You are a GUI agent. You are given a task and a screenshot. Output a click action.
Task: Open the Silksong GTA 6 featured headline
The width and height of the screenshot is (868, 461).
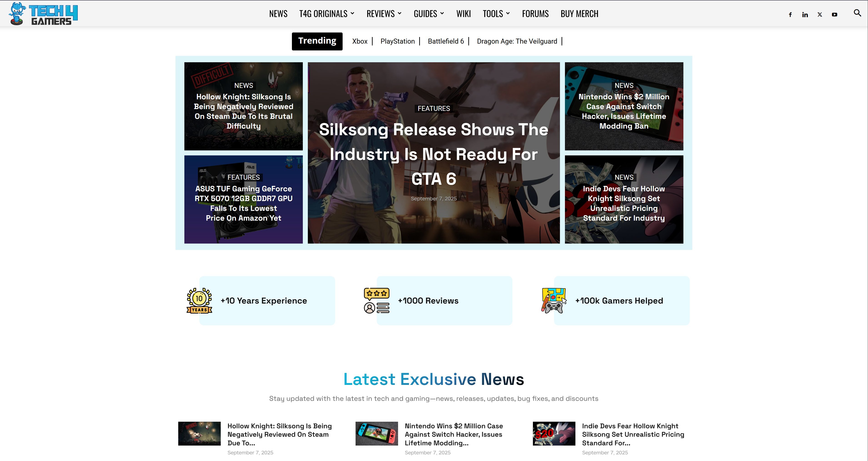tap(434, 154)
